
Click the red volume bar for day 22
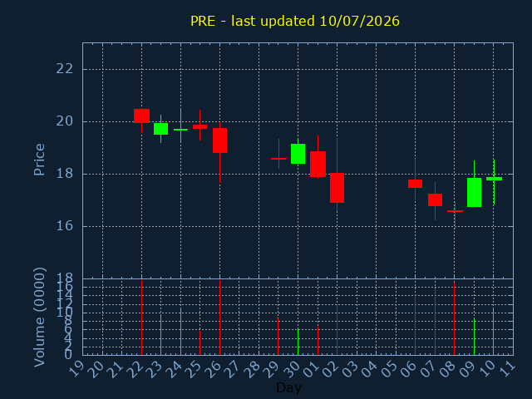(x=142, y=318)
